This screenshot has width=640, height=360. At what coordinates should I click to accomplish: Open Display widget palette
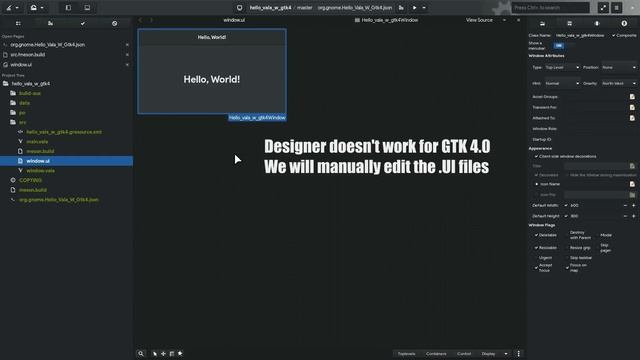(x=488, y=353)
